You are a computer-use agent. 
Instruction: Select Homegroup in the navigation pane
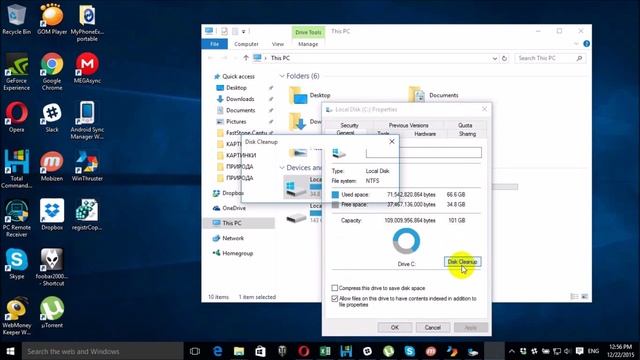239,253
